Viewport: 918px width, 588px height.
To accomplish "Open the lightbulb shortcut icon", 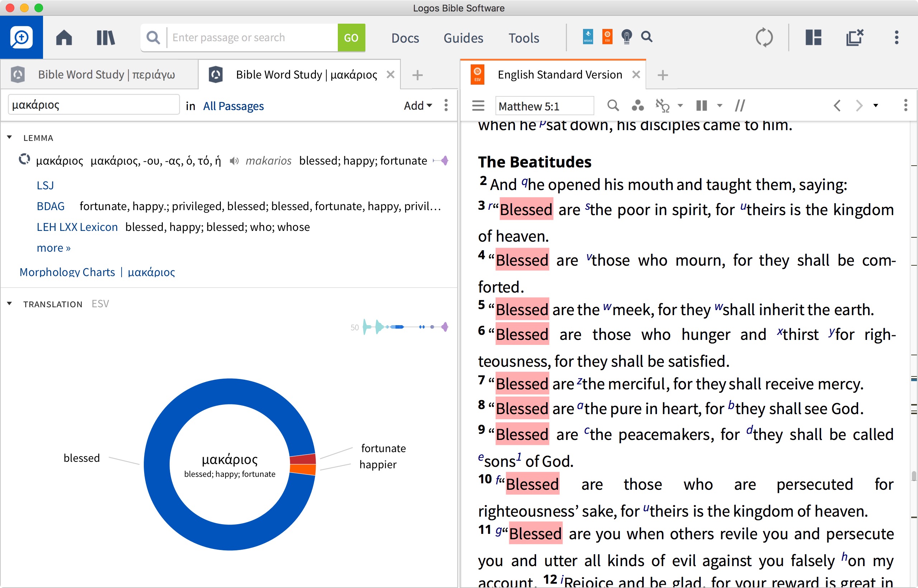I will [x=626, y=37].
